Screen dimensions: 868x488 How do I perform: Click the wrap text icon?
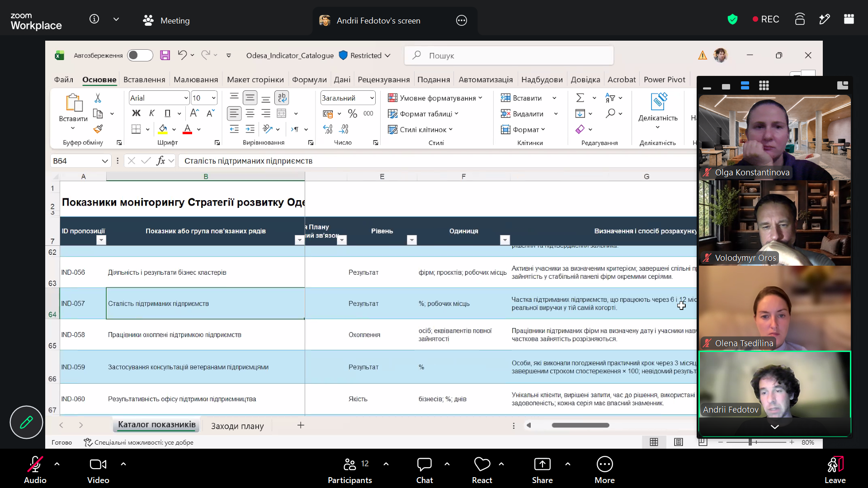[282, 98]
